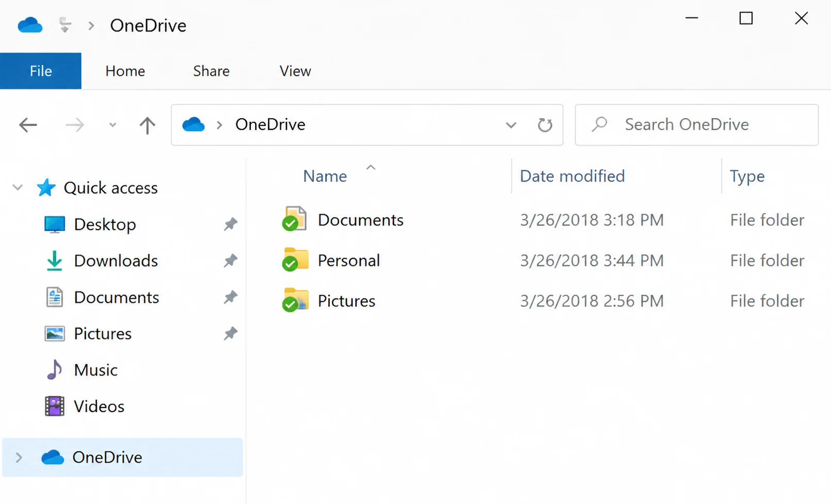Open Videos from Quick access
Image resolution: width=831 pixels, height=504 pixels.
tap(99, 407)
